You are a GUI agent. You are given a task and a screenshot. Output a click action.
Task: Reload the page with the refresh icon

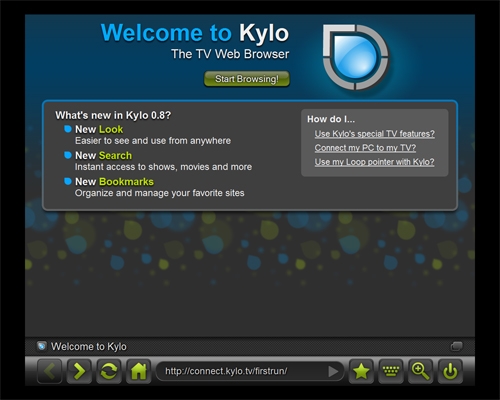coord(109,371)
